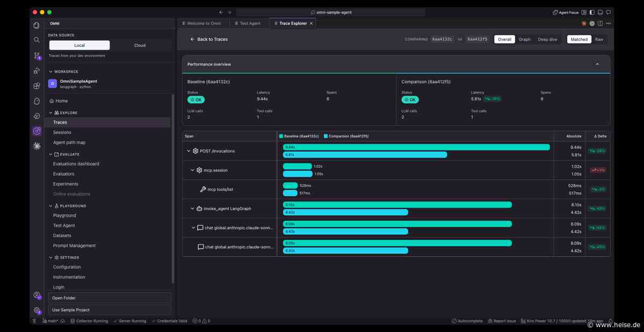This screenshot has width=644, height=332.
Task: Open Sessions in sidebar
Action: click(x=62, y=132)
